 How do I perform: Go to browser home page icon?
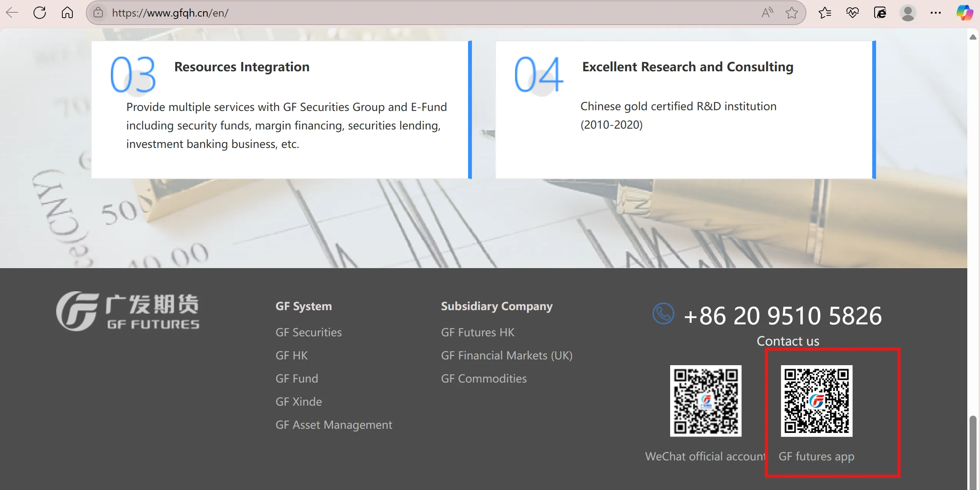(67, 13)
